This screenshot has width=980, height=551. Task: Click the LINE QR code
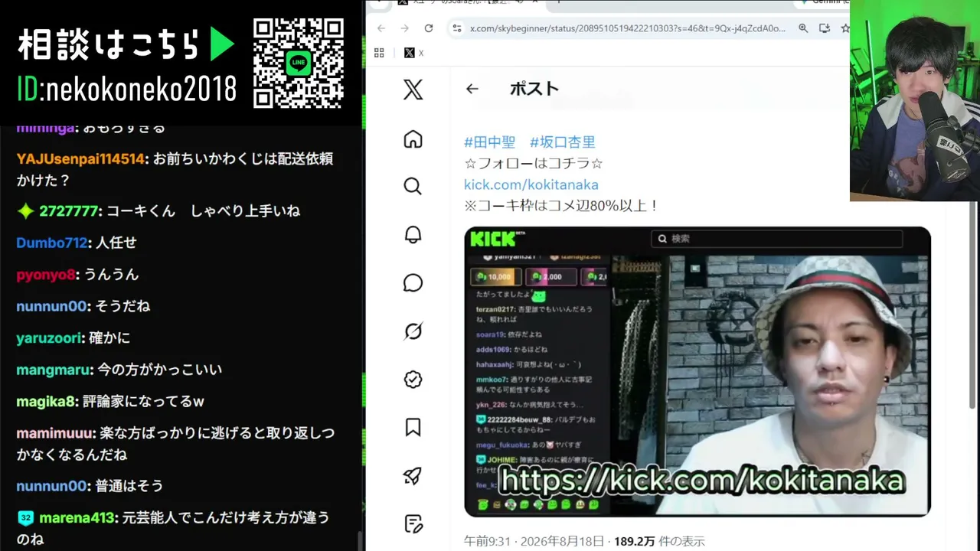(299, 63)
